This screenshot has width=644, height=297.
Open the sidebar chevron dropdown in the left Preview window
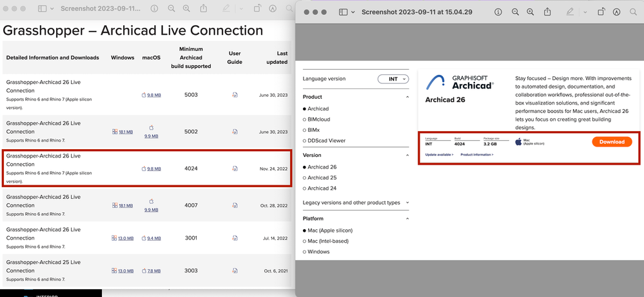(52, 8)
